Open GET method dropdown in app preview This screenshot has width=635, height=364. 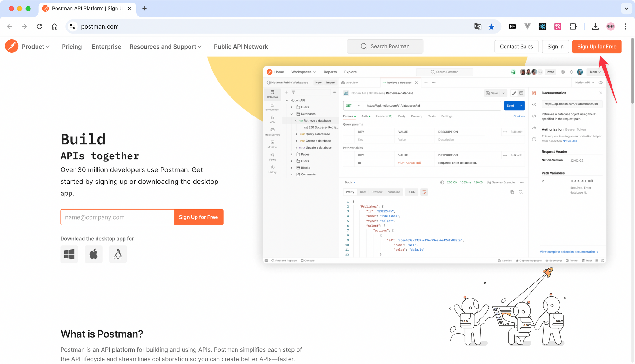pyautogui.click(x=353, y=106)
